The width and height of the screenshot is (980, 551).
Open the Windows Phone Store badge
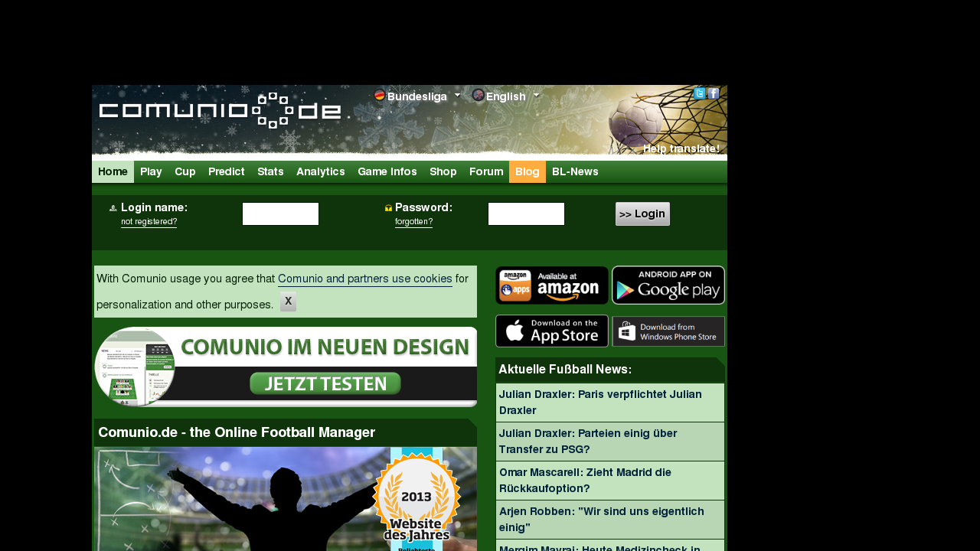(x=668, y=331)
